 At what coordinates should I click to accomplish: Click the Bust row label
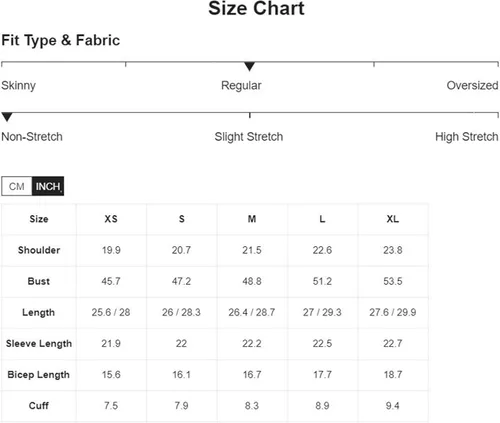39,281
